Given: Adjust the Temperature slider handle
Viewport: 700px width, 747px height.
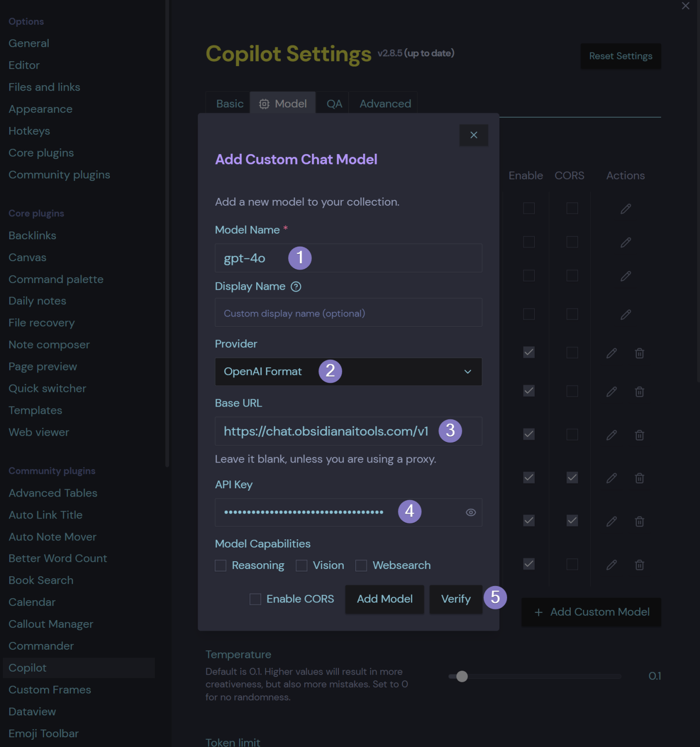Looking at the screenshot, I should (x=462, y=676).
